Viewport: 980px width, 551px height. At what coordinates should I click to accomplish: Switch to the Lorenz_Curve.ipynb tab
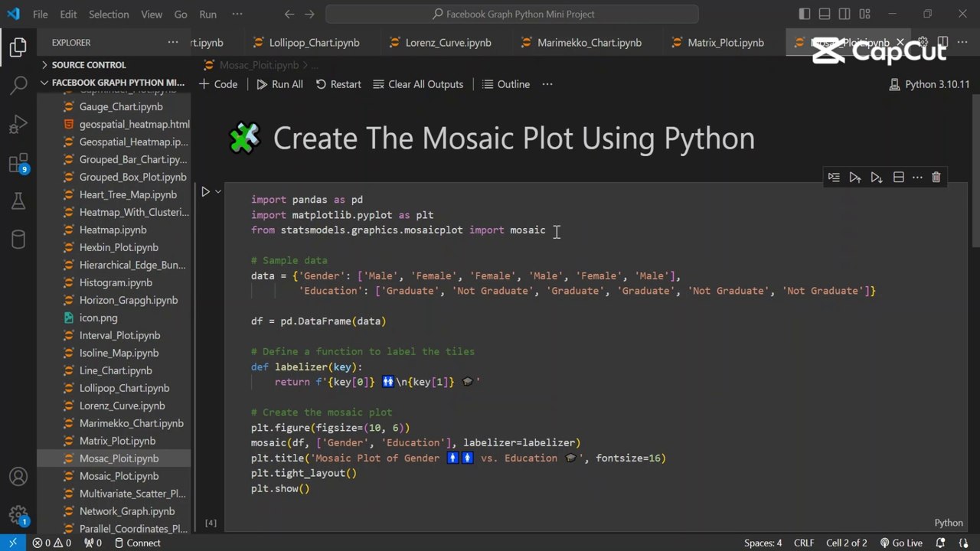pyautogui.click(x=440, y=43)
